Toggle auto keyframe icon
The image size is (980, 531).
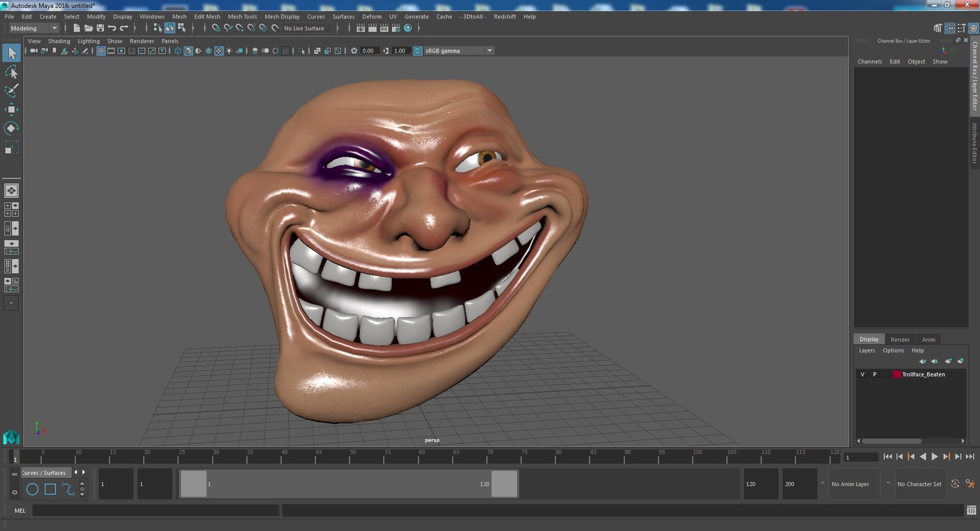click(955, 484)
